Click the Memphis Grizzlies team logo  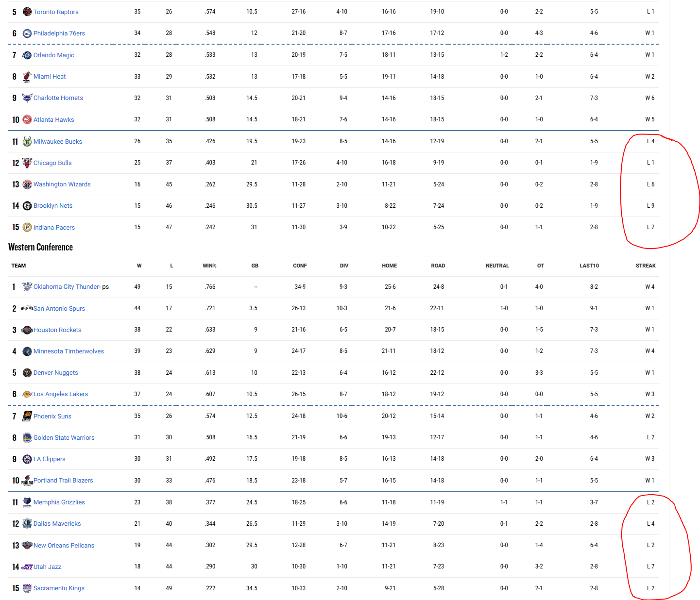(27, 502)
